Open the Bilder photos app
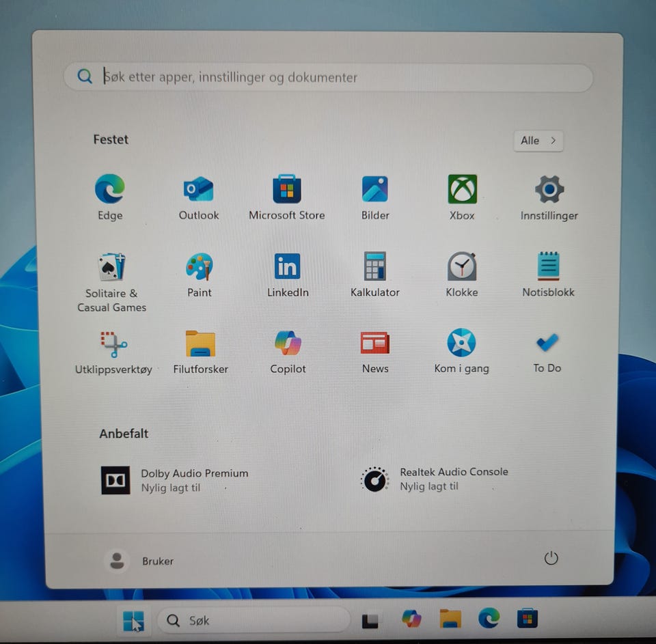Viewport: 656px width, 644px height. tap(375, 197)
